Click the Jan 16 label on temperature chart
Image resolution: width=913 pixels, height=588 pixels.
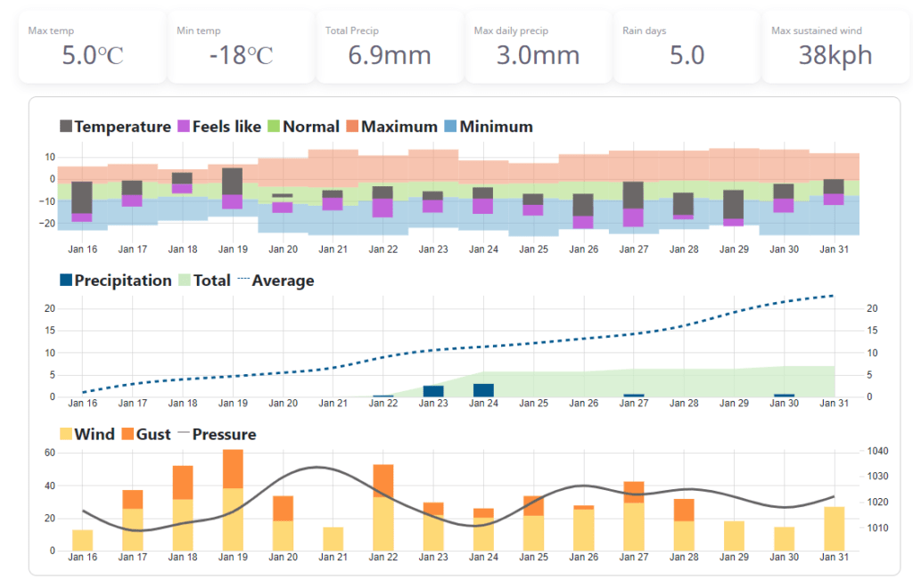(82, 249)
